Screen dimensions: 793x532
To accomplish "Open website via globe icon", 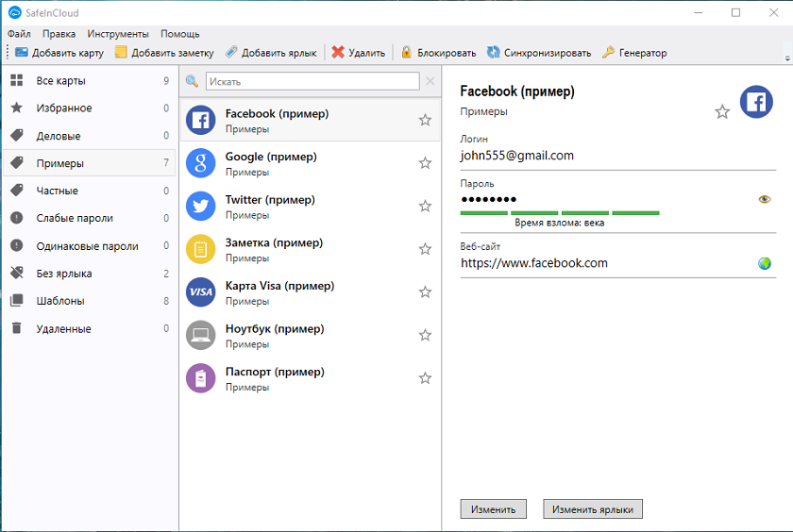I will tap(765, 263).
